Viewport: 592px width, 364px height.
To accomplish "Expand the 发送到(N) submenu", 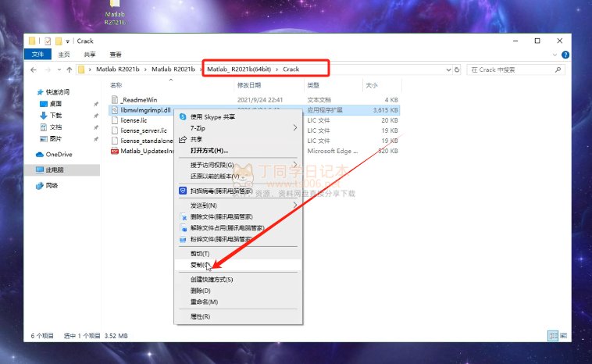I will 238,205.
